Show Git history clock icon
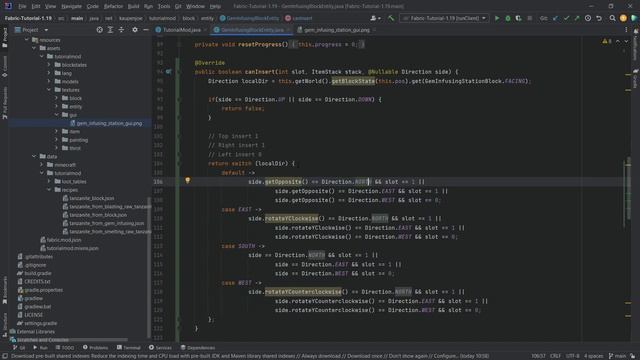 pos(588,18)
